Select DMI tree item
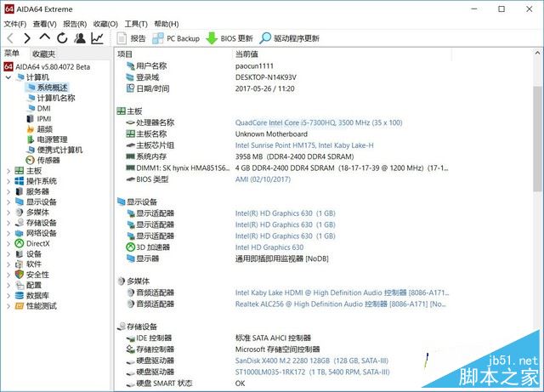The height and width of the screenshot is (392, 544). coord(39,108)
